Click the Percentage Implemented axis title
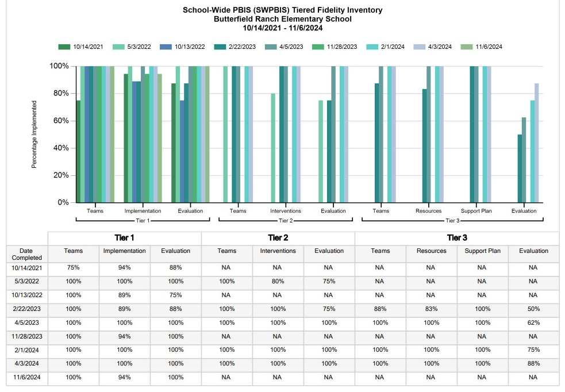Image resolution: width=565 pixels, height=392 pixels. pyautogui.click(x=34, y=134)
